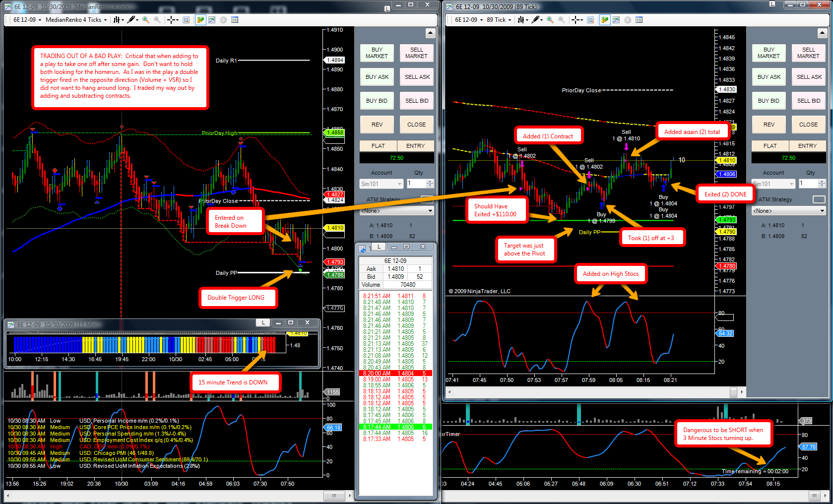Click zoom in magnifier on 89 Tick chart toolbar
This screenshot has width=833, height=504.
click(550, 20)
